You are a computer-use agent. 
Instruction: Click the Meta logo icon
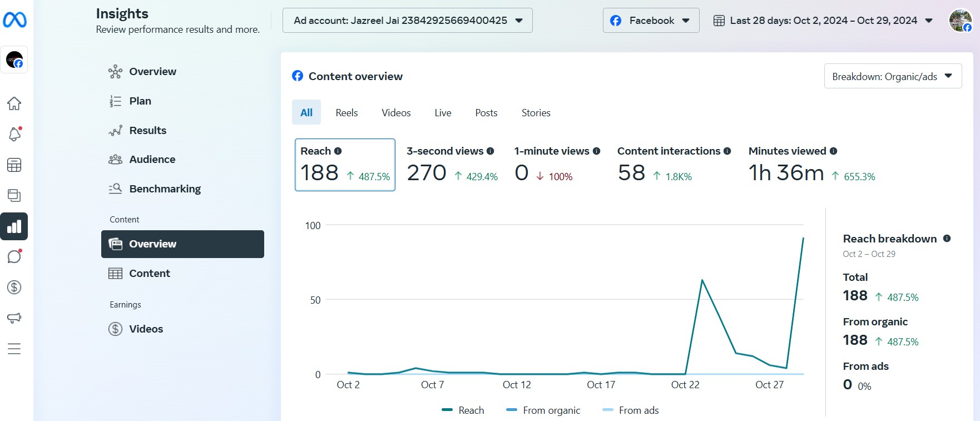14,21
